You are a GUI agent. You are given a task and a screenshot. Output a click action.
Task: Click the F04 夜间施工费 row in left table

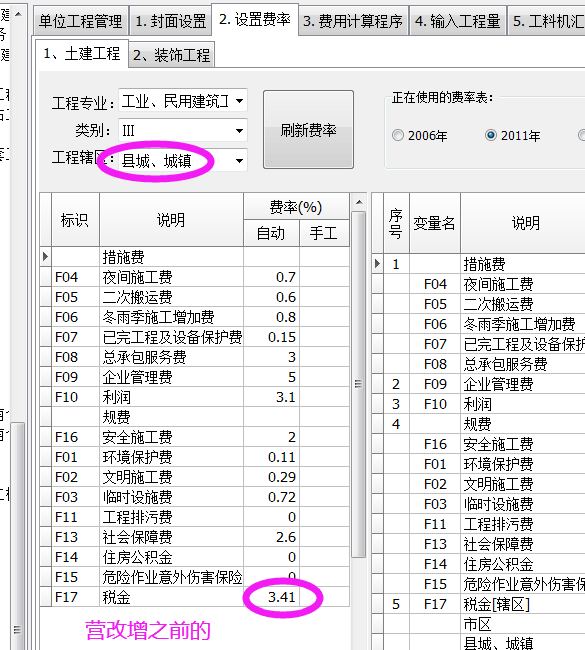[195, 277]
